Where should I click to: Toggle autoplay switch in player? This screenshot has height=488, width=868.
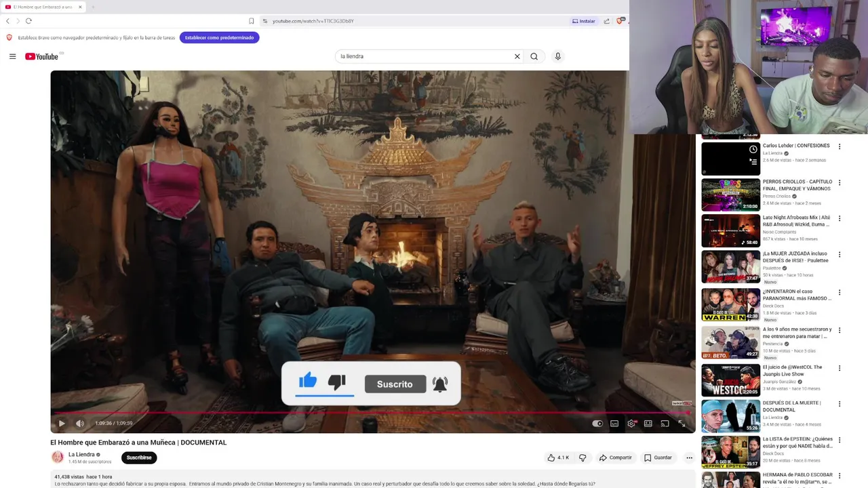[x=597, y=424]
